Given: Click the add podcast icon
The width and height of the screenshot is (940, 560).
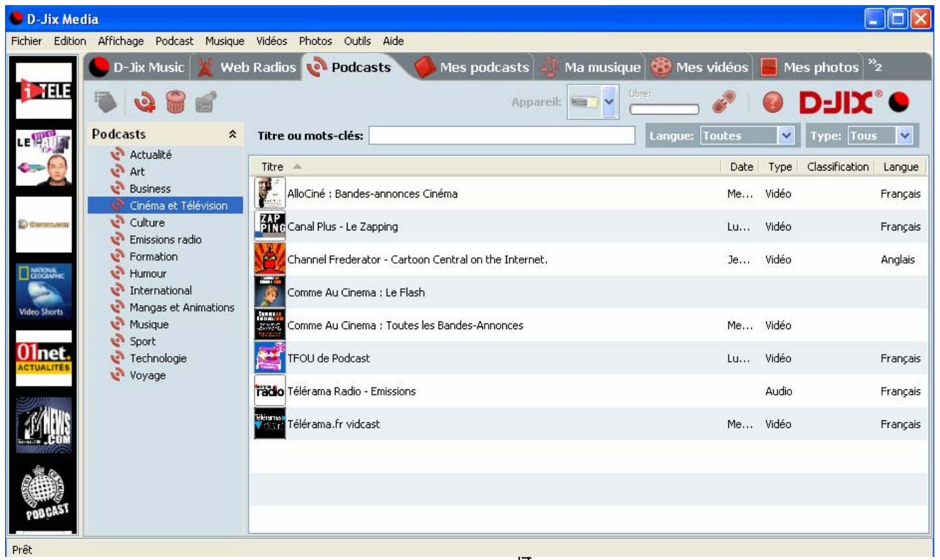Looking at the screenshot, I should (x=144, y=101).
